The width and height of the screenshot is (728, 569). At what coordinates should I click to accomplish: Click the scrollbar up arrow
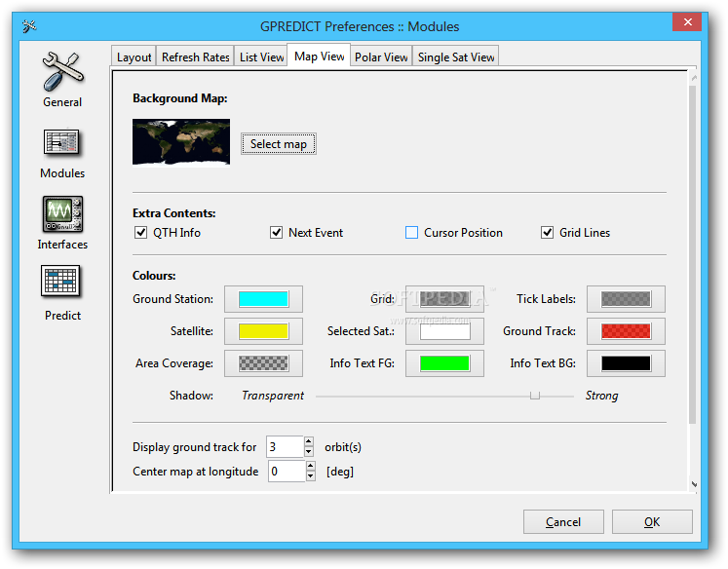(x=694, y=77)
